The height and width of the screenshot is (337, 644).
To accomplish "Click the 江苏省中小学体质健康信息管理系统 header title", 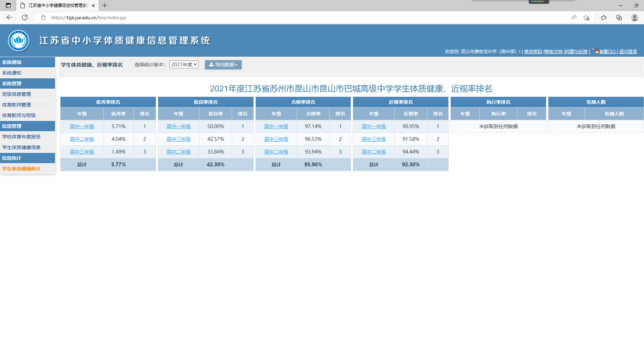I will (x=124, y=41).
